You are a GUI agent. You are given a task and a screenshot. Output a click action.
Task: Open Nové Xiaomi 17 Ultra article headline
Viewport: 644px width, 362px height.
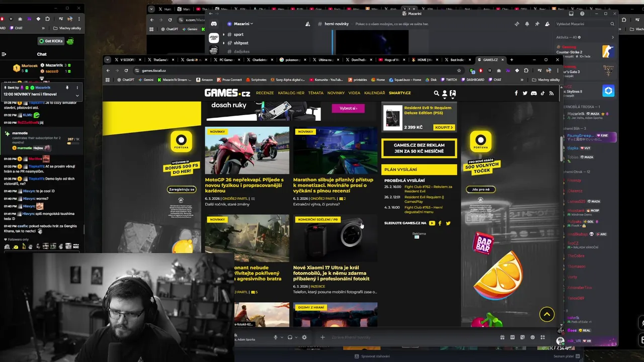(332, 273)
